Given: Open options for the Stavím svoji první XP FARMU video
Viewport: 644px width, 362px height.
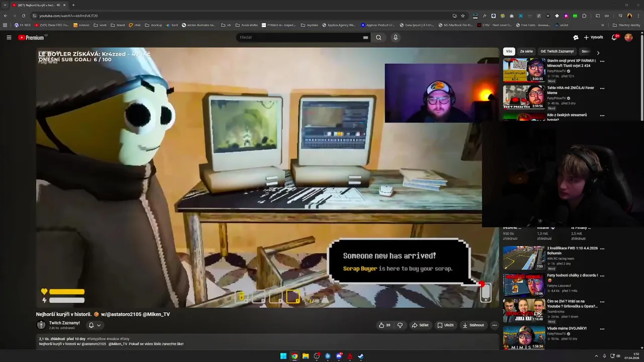Looking at the screenshot, I should coord(602,61).
